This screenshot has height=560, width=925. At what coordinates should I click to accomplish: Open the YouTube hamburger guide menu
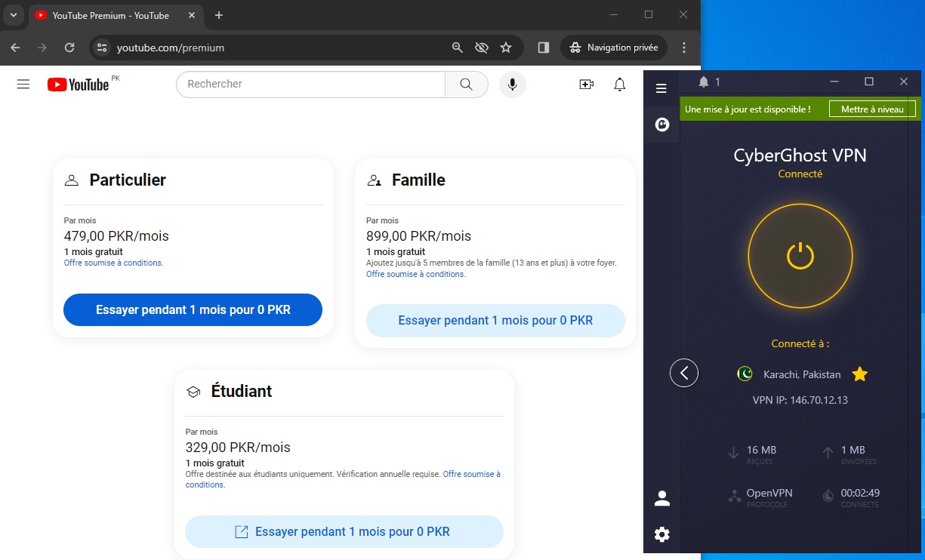[x=23, y=85]
